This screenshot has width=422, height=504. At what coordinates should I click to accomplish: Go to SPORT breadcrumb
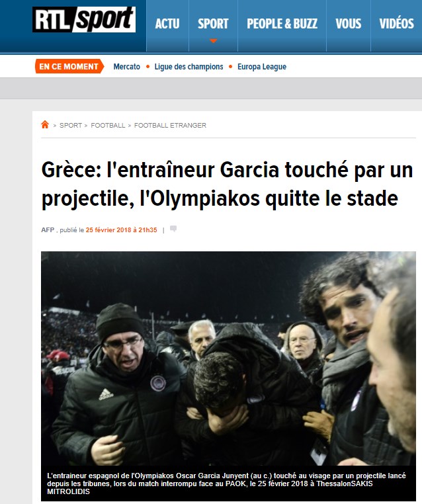coord(71,126)
